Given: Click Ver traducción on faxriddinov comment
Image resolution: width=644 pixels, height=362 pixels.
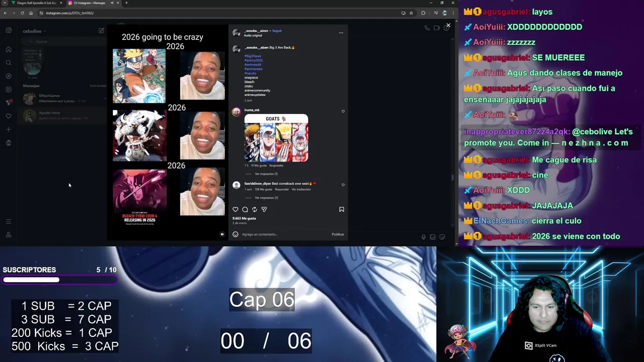Looking at the screenshot, I should [x=301, y=190].
